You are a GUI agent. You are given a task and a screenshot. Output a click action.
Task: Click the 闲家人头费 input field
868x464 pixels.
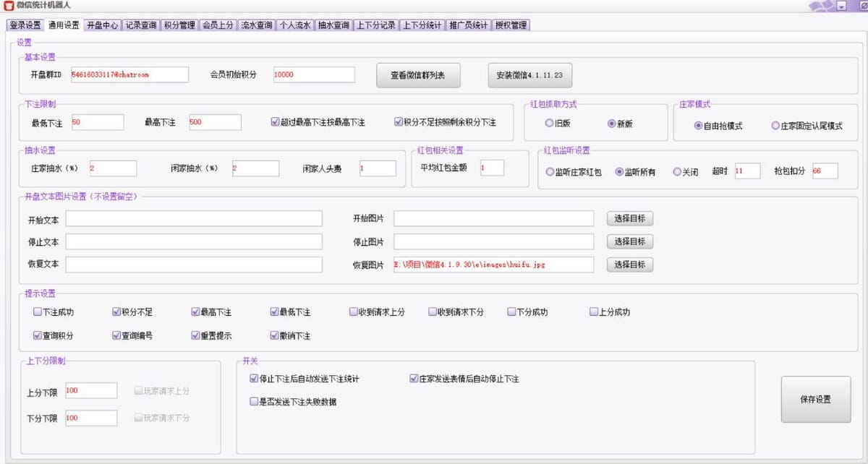click(x=378, y=168)
